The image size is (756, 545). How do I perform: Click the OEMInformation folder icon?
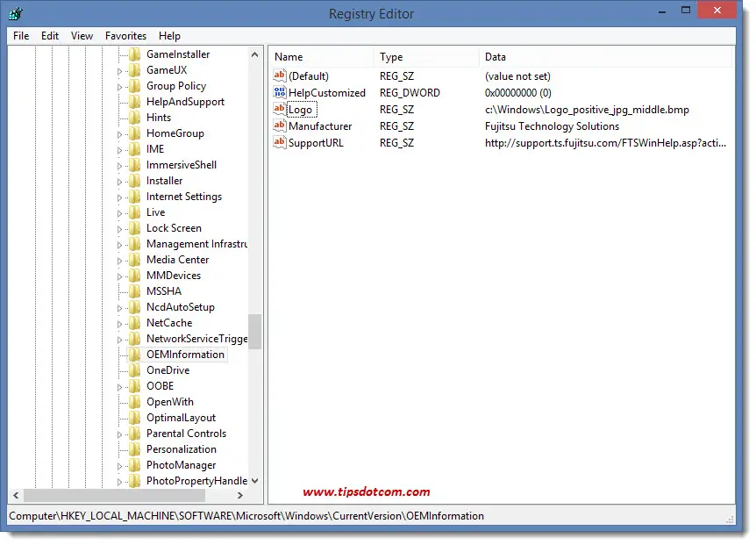134,355
